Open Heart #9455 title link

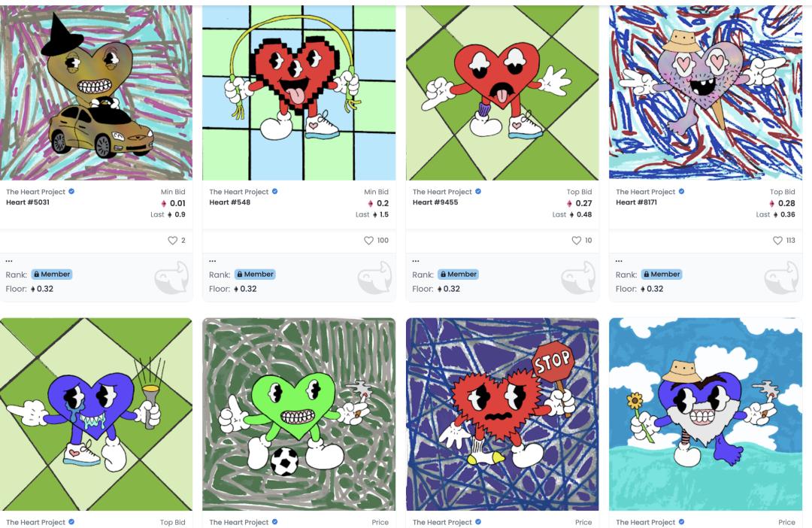(x=435, y=202)
